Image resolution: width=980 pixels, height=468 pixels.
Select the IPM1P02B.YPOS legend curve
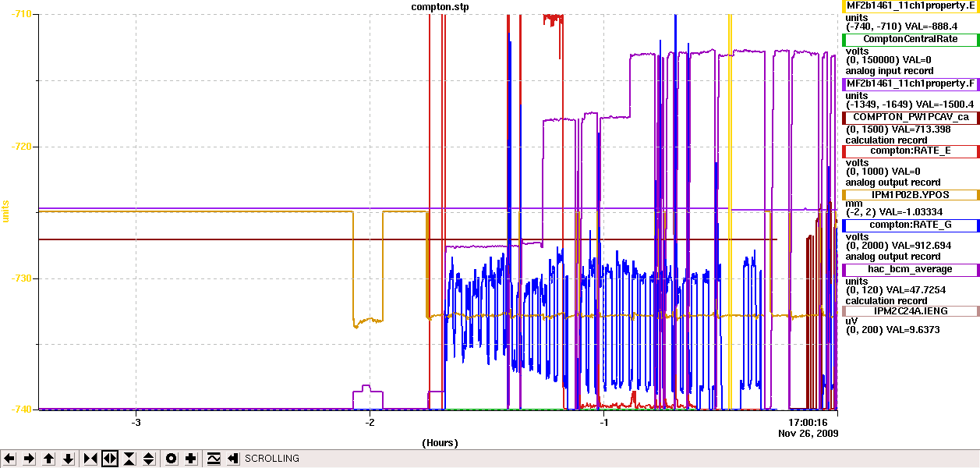(x=911, y=195)
